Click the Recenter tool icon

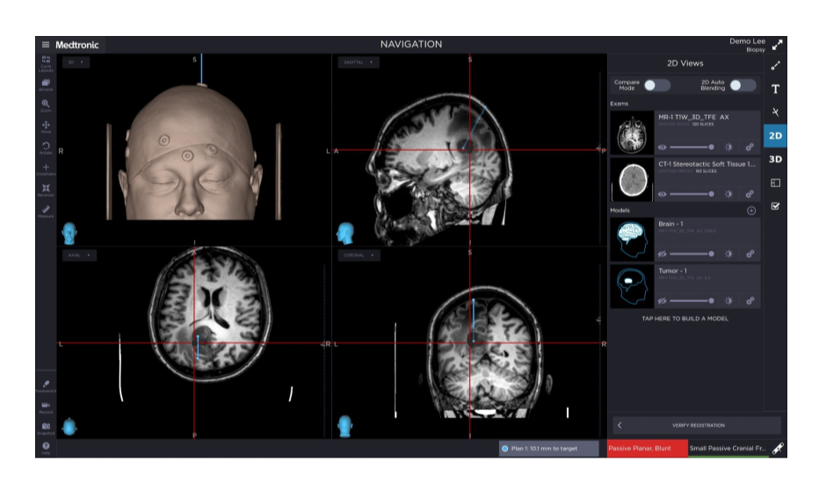click(46, 191)
